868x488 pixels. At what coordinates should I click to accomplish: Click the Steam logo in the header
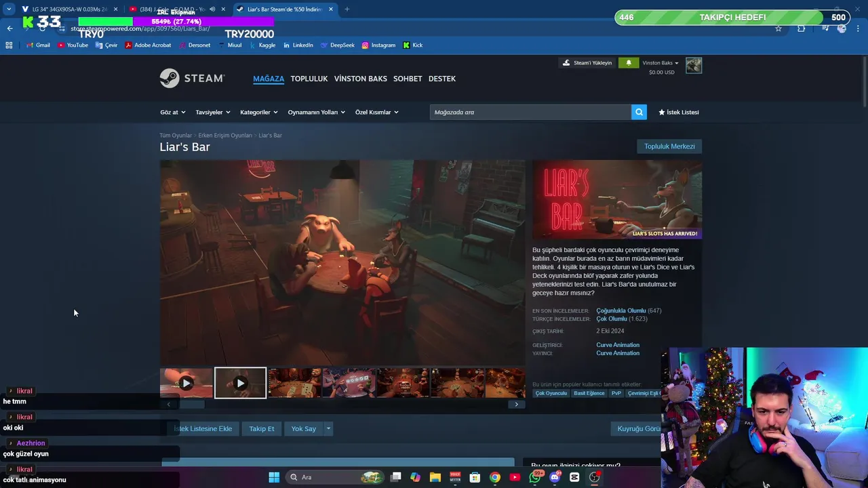tap(192, 79)
